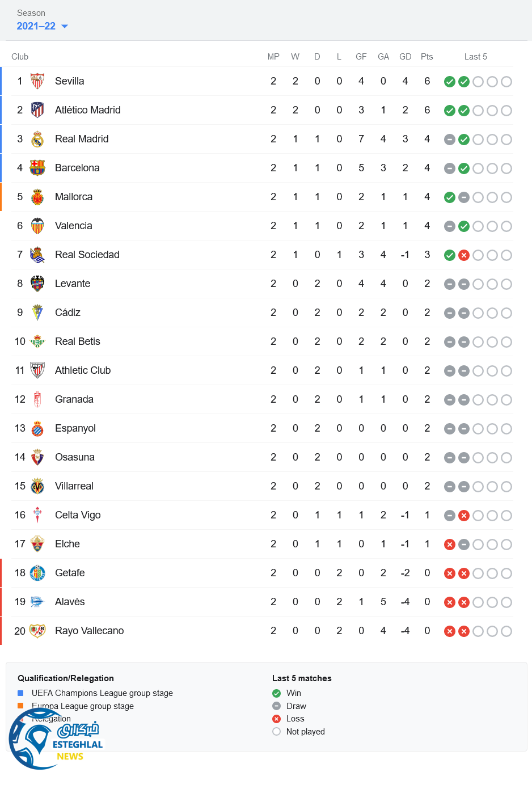Click Mallorca's grey draw indicator
This screenshot has width=532, height=785.
[x=464, y=197]
